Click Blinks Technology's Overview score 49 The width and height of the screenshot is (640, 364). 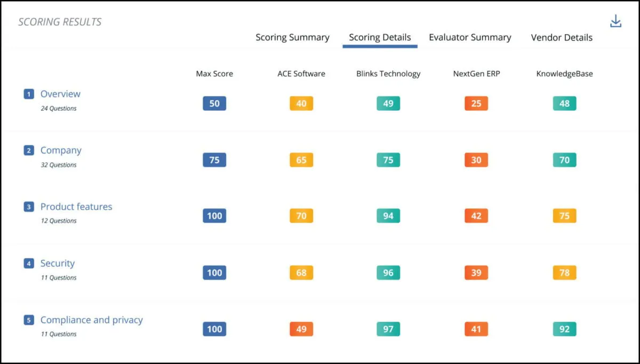tap(388, 103)
